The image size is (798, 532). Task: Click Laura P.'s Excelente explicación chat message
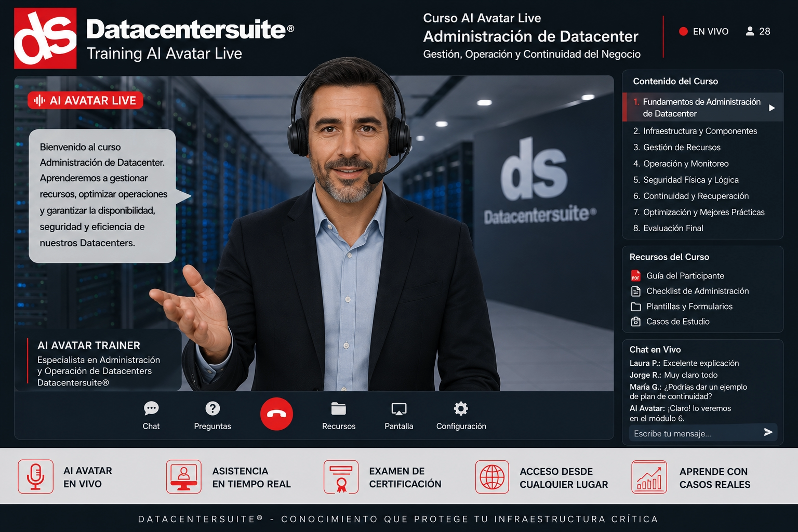684,363
